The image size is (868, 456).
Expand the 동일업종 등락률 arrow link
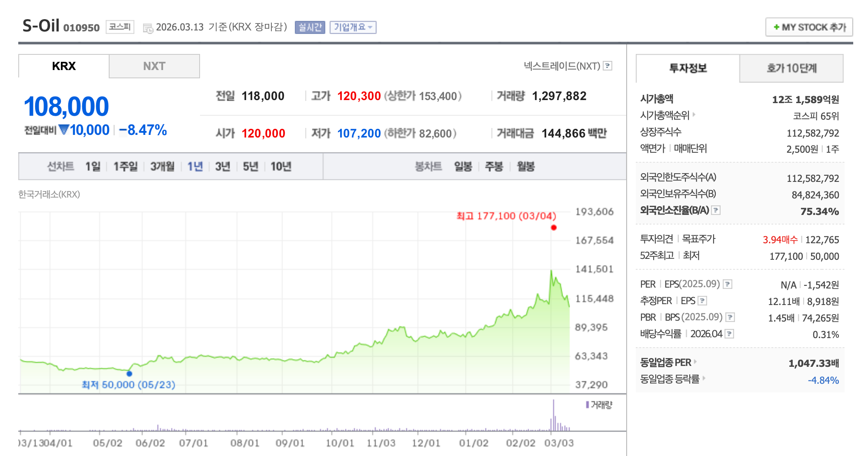click(x=704, y=378)
